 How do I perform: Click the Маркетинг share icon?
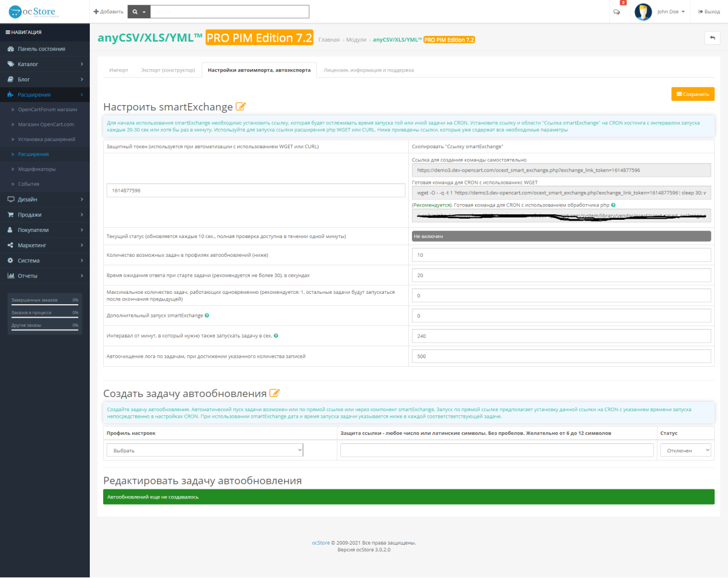(x=11, y=245)
